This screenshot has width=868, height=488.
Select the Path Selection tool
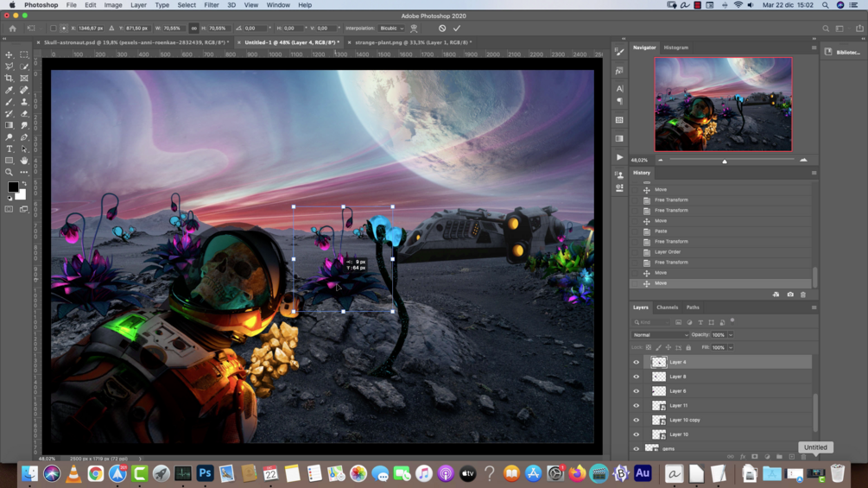24,149
